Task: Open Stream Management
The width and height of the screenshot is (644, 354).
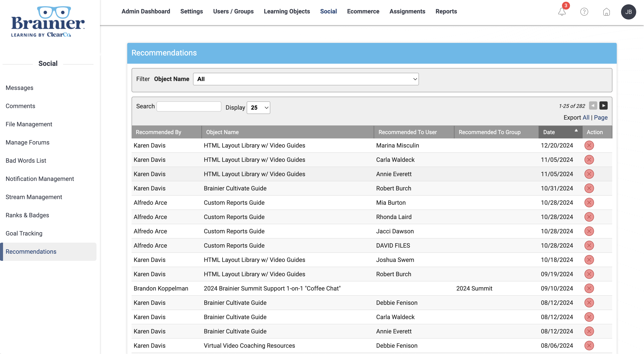Action: pyautogui.click(x=34, y=197)
